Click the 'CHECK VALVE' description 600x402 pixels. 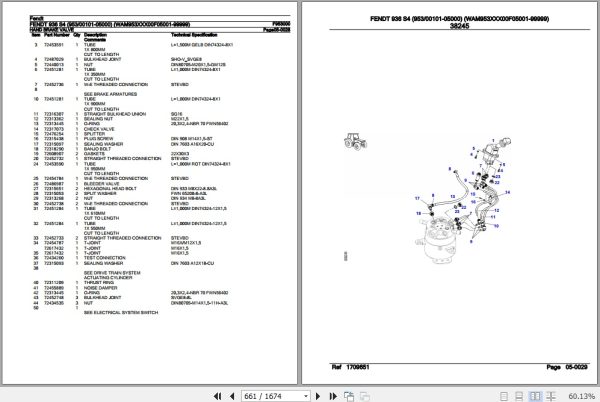tap(99, 129)
